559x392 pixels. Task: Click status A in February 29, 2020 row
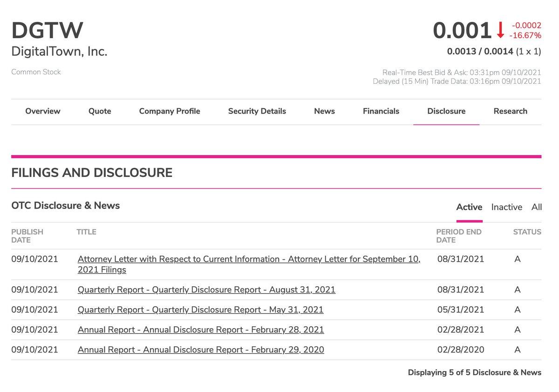point(518,350)
